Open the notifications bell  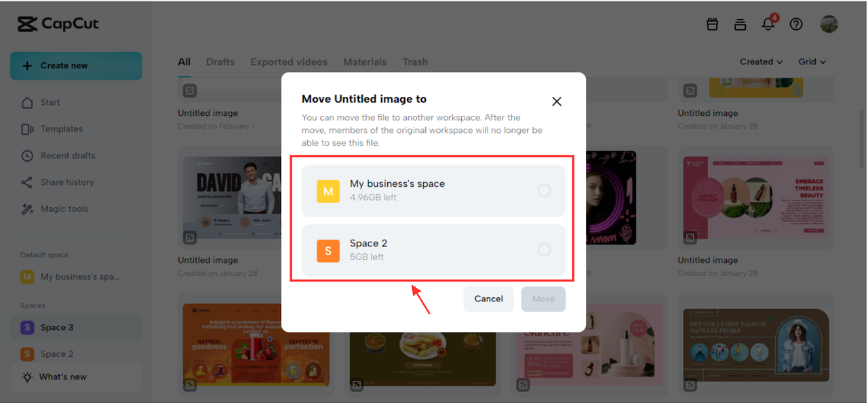pos(768,24)
